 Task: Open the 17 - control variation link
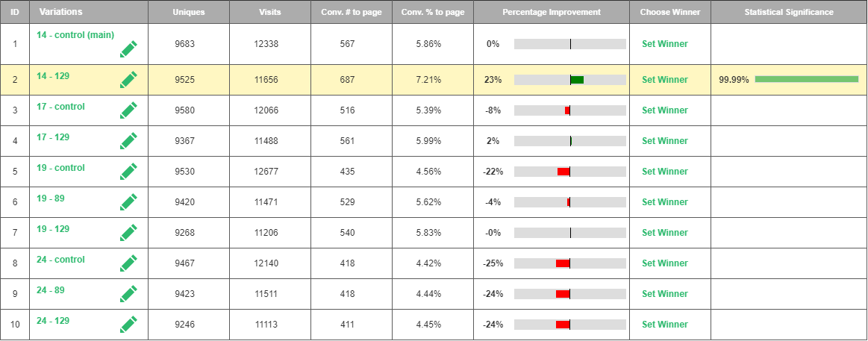click(60, 107)
